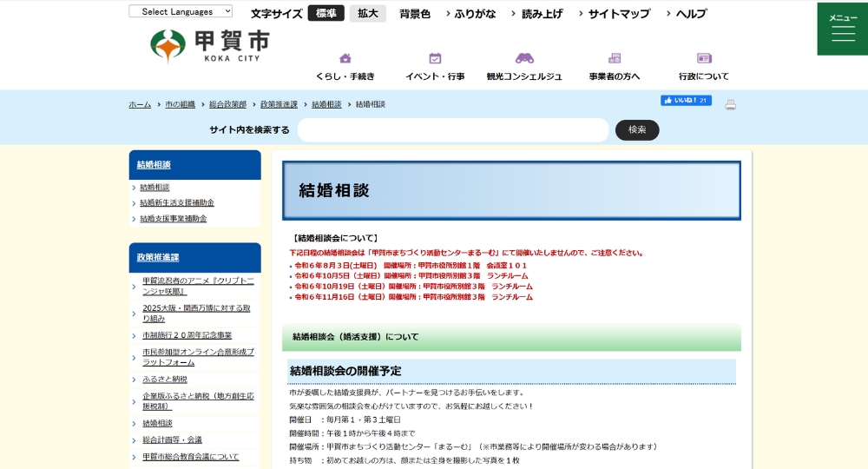This screenshot has width=868, height=469.
Task: Open 市制施行２０周年記念事業 link
Action: pos(187,335)
